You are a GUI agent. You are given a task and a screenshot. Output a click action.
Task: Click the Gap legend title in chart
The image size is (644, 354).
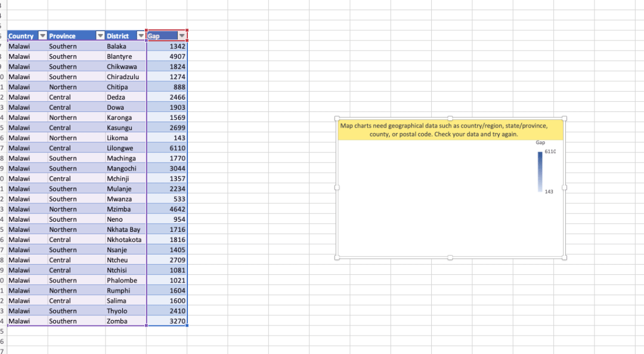tap(540, 143)
